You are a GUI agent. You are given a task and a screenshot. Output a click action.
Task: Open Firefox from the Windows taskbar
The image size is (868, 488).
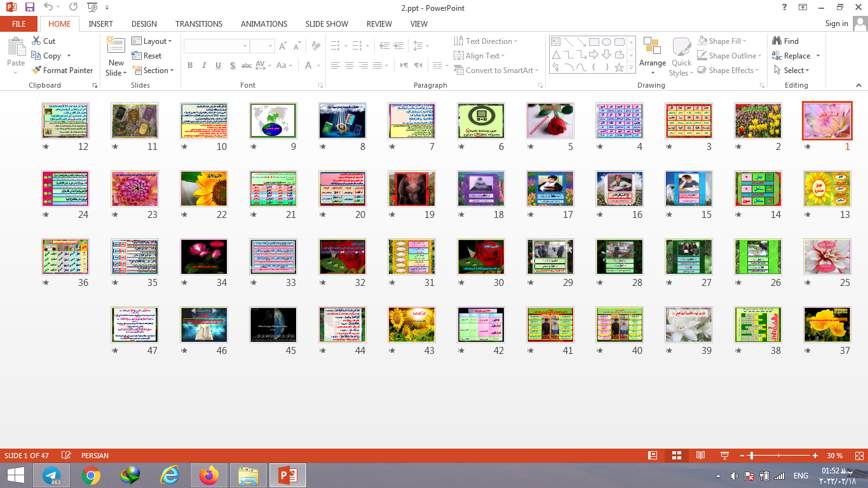tap(208, 475)
